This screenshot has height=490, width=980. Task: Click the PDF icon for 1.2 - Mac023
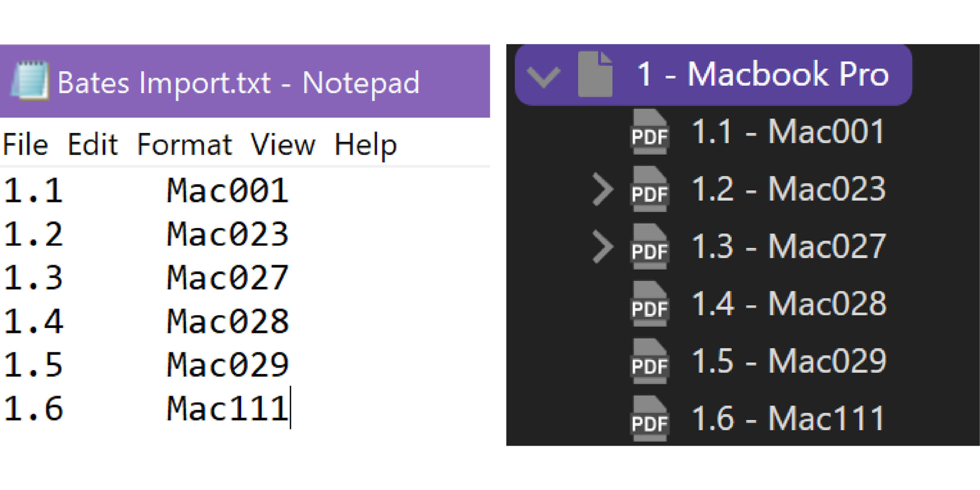(650, 189)
